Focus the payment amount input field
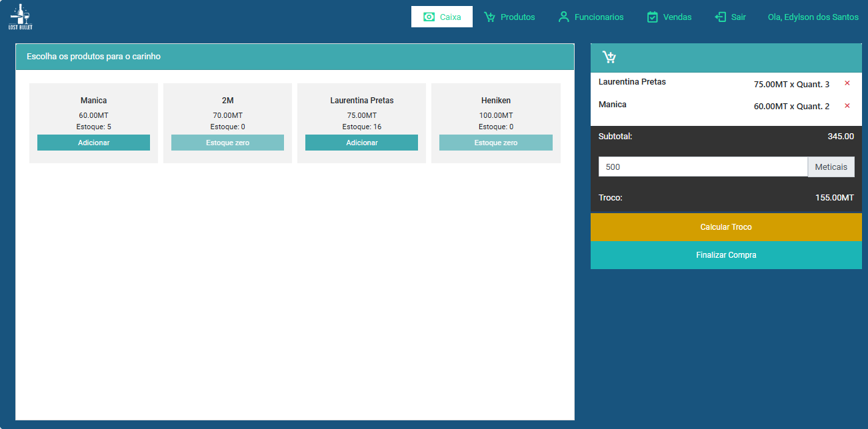 pyautogui.click(x=703, y=167)
